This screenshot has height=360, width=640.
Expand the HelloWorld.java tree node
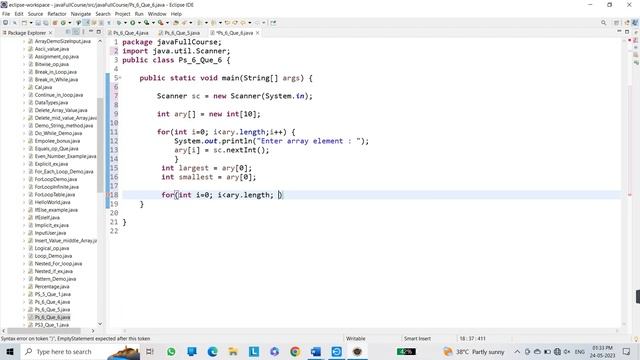pyautogui.click(x=24, y=202)
